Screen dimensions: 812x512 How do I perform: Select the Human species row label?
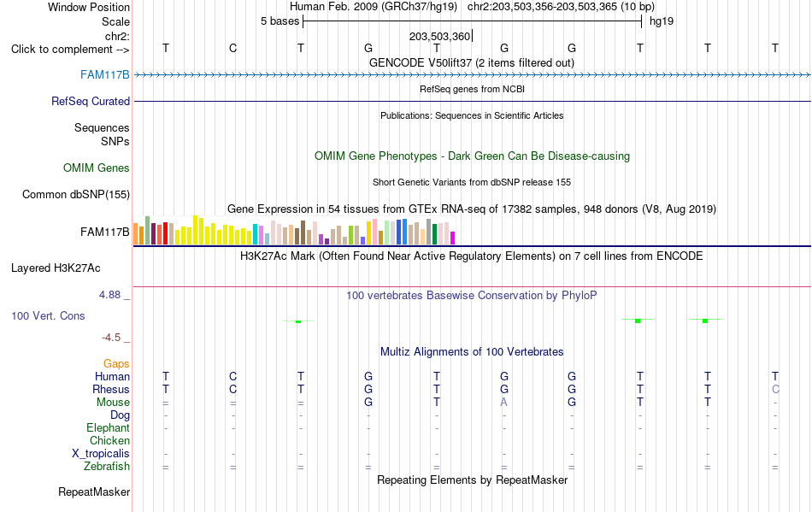click(112, 376)
